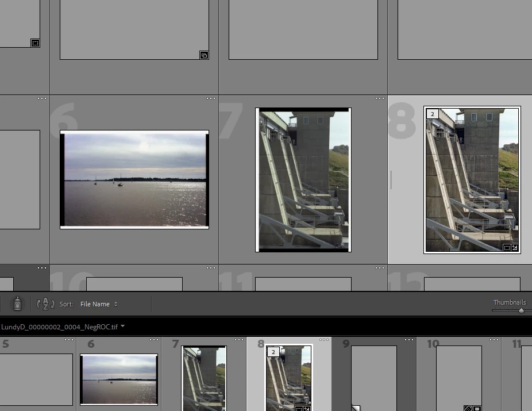Image resolution: width=532 pixels, height=411 pixels.
Task: Click the crop badge on filmstrip photo 8
Action: tap(299, 409)
